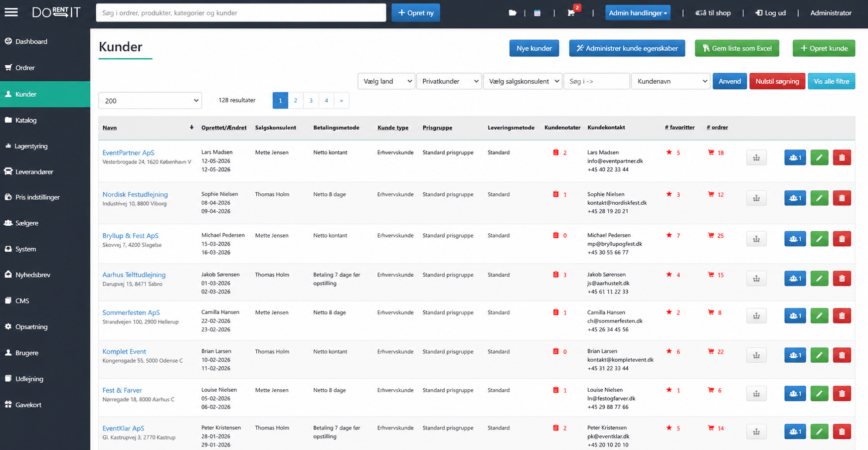Open Katalog in sidebar

click(26, 120)
